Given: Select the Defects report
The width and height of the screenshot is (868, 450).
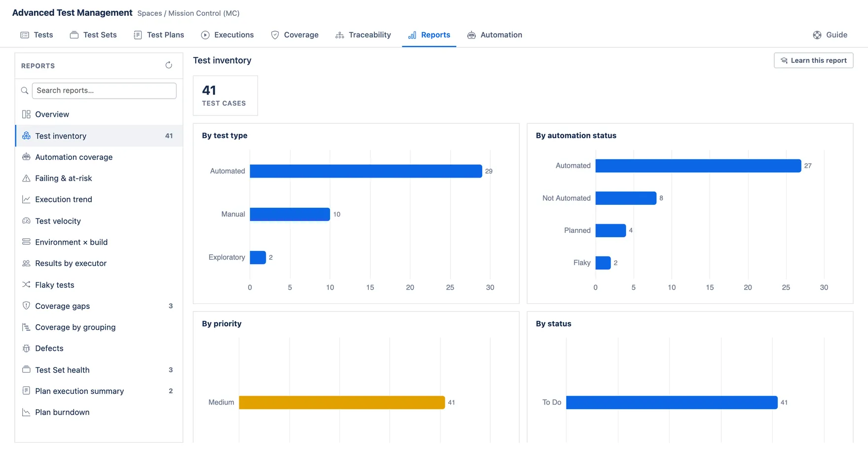Looking at the screenshot, I should (99, 348).
